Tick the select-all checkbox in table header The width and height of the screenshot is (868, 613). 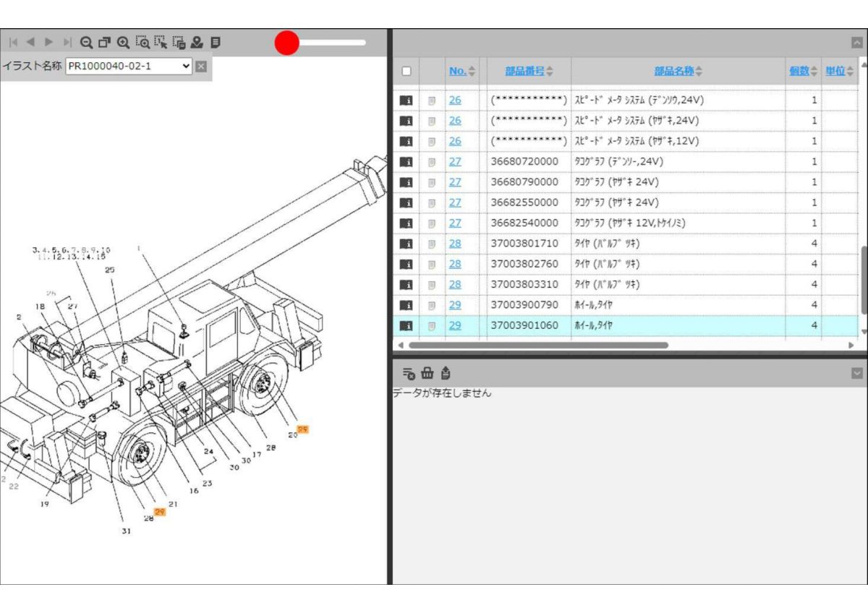tap(407, 71)
